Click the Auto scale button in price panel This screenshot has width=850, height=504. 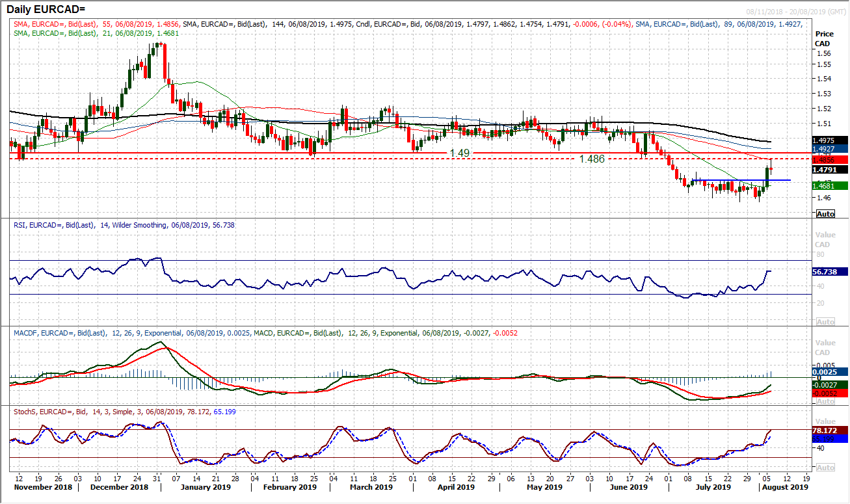click(825, 214)
